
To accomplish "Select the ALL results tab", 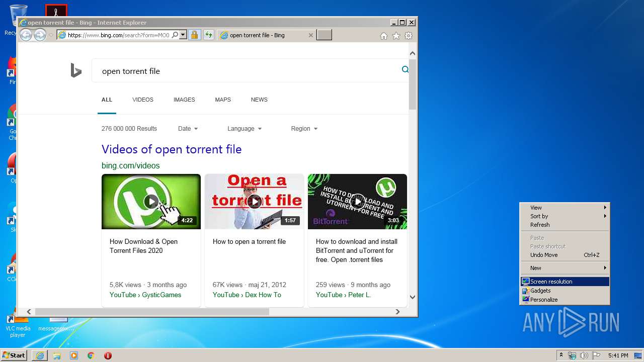I will [107, 100].
